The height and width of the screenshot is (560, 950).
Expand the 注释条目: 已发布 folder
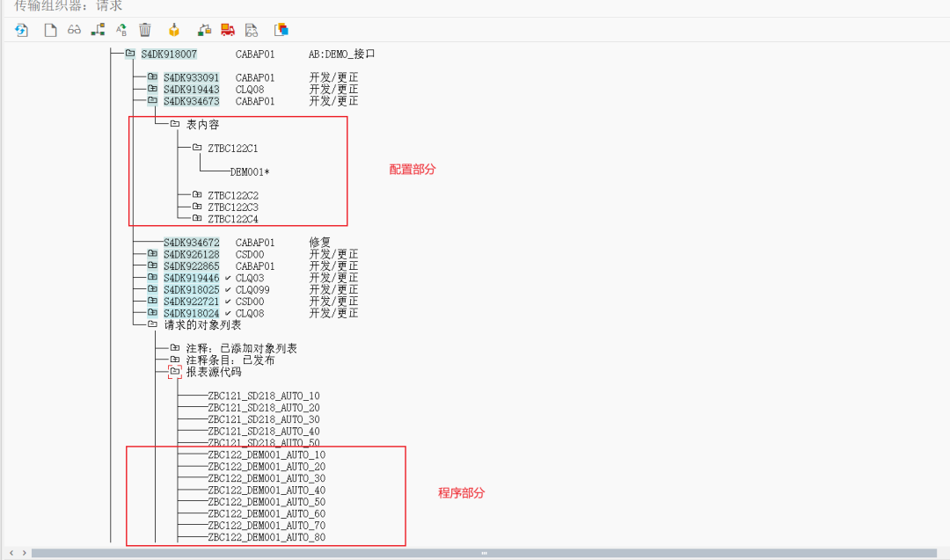click(x=175, y=360)
